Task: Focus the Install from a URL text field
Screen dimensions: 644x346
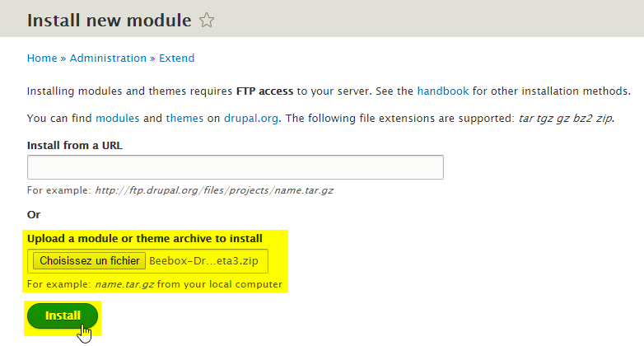Action: tap(235, 167)
